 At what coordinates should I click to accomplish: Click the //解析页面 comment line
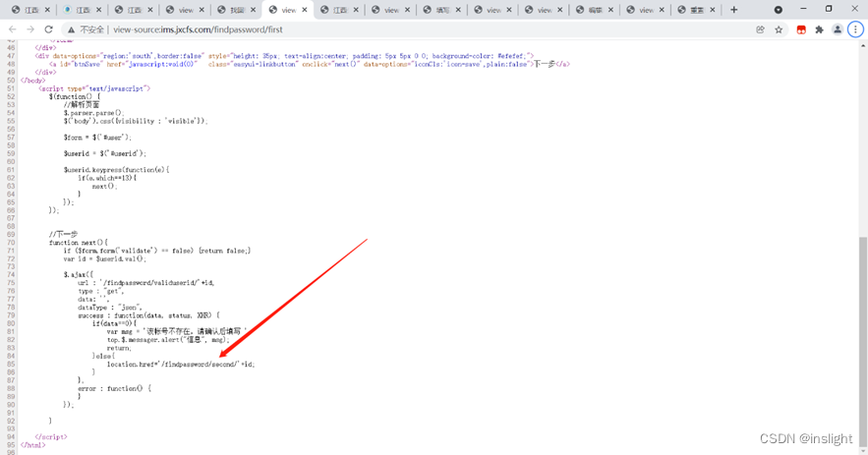tap(82, 104)
